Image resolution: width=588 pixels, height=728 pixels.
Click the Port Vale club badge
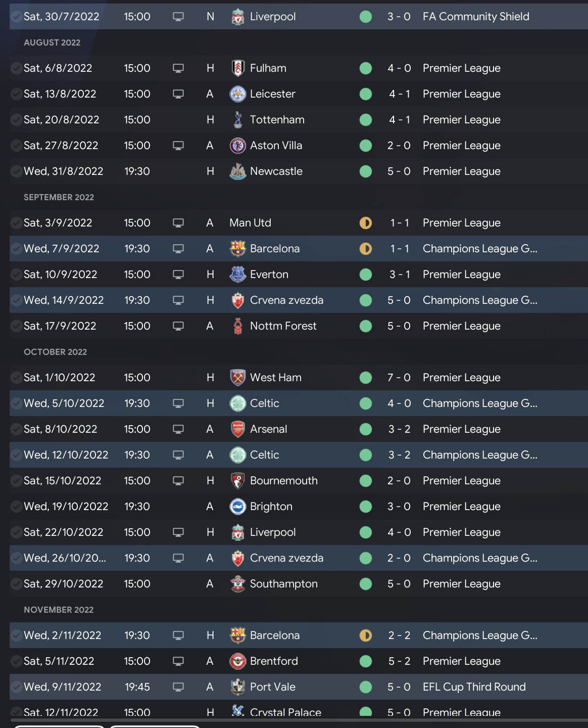coord(237,687)
